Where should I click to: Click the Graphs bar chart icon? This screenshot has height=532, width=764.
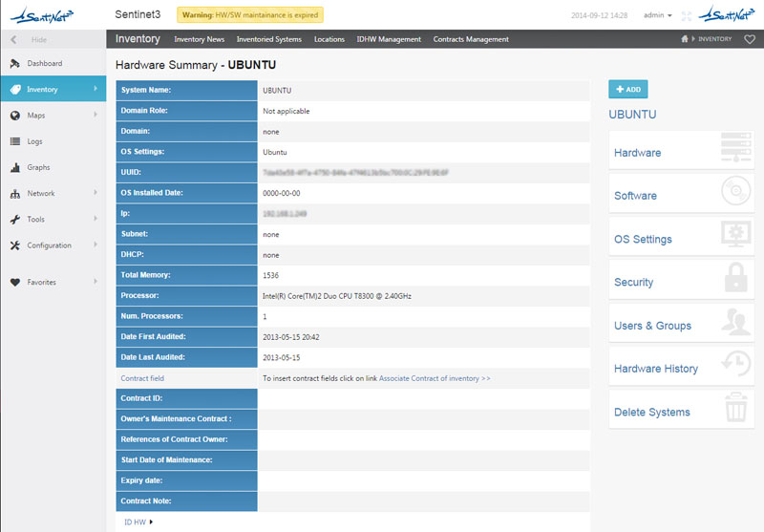[15, 167]
